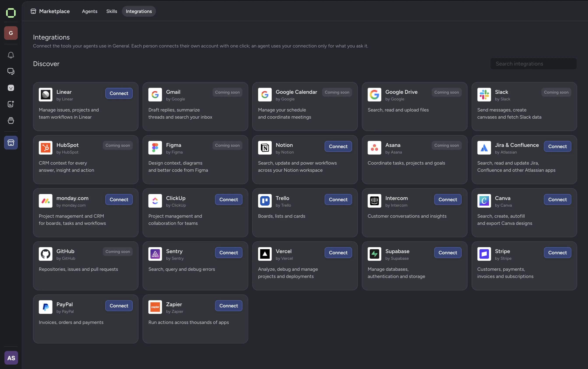Open the G workspace avatar

tap(11, 33)
